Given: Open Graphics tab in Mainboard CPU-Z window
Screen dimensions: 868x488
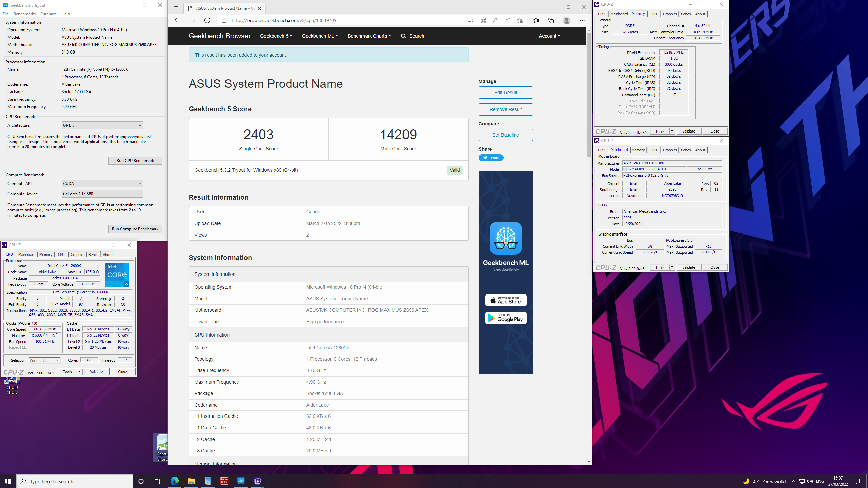Looking at the screenshot, I should tap(670, 150).
